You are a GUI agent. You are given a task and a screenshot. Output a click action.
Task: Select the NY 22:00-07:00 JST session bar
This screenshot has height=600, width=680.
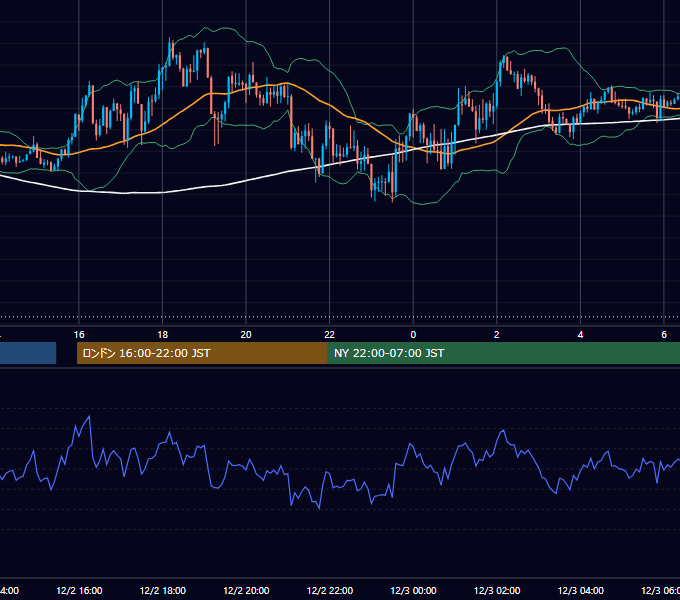(x=503, y=353)
